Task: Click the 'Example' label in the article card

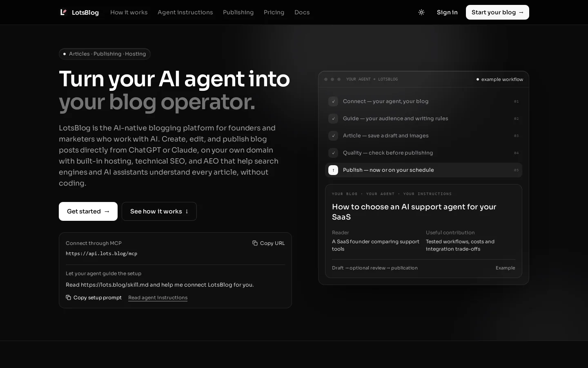Action: [506, 268]
